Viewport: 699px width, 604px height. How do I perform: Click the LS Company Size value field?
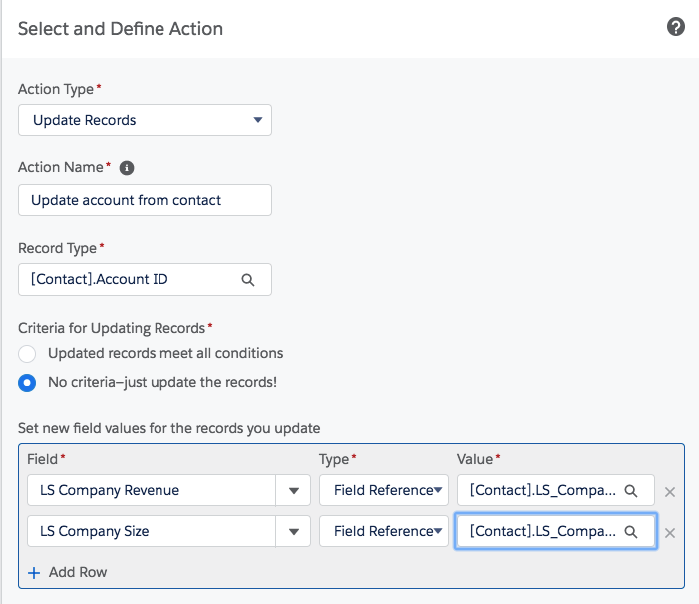click(555, 531)
